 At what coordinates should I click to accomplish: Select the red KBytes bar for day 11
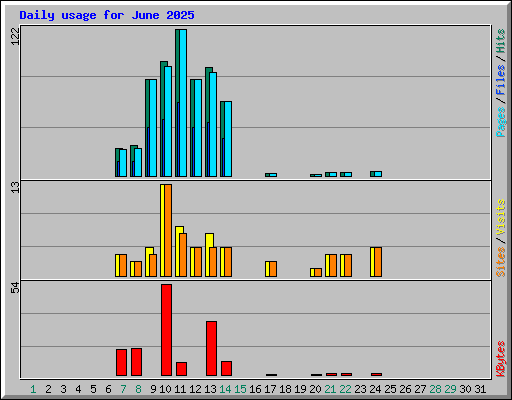[181, 369]
